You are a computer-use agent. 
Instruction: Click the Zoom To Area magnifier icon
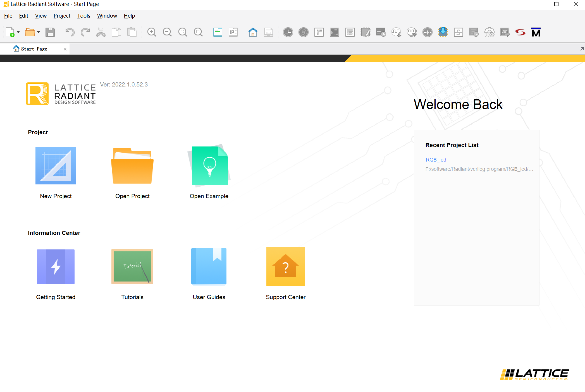click(x=198, y=32)
